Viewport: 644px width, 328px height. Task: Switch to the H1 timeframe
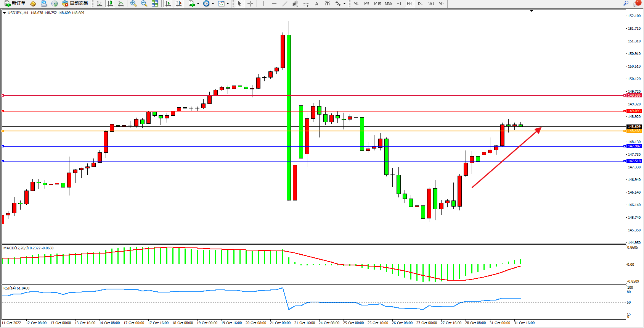tap(399, 3)
